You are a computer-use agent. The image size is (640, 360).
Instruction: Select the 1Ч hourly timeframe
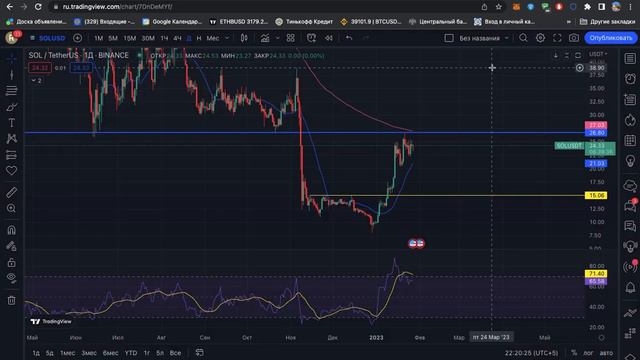click(164, 38)
